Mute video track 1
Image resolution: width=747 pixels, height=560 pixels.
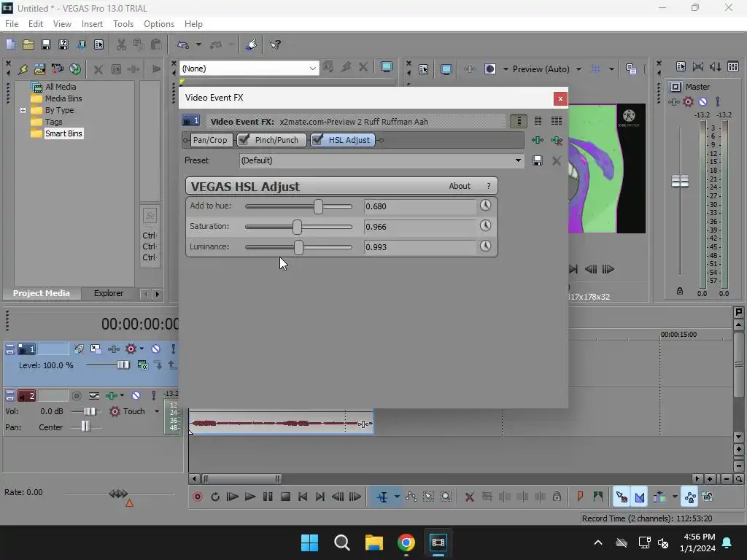coord(156,349)
